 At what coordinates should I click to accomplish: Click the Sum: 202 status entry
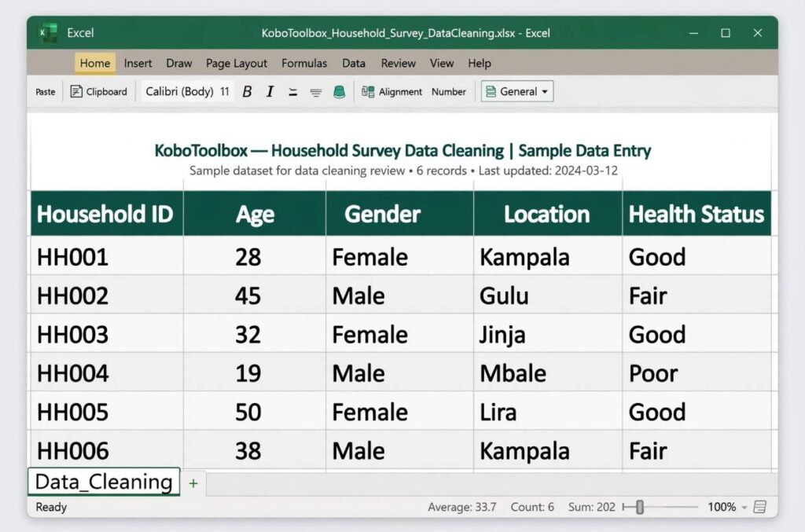point(591,507)
